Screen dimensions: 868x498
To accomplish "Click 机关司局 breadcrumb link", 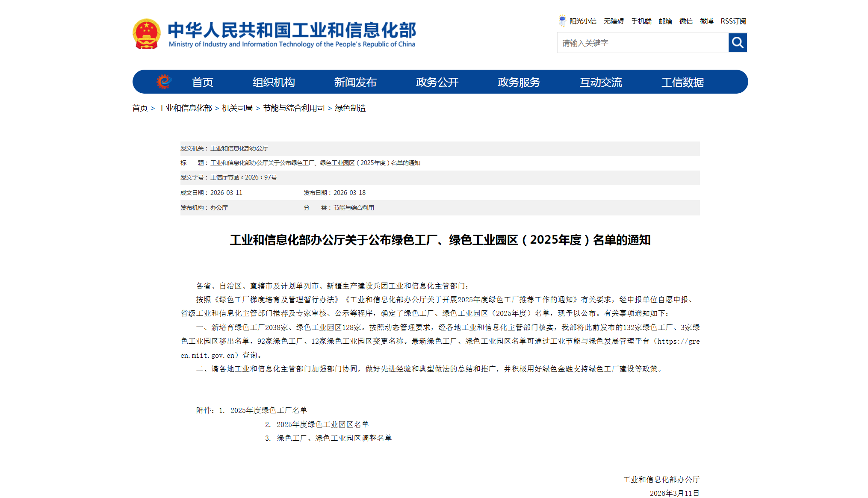I will click(237, 108).
